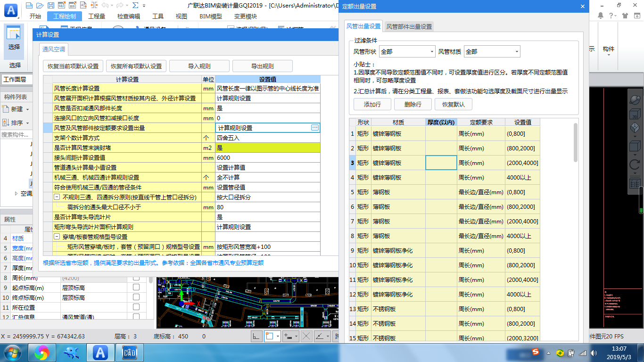Click the 四舍五入 value cell
The height and width of the screenshot is (362, 644).
268,138
